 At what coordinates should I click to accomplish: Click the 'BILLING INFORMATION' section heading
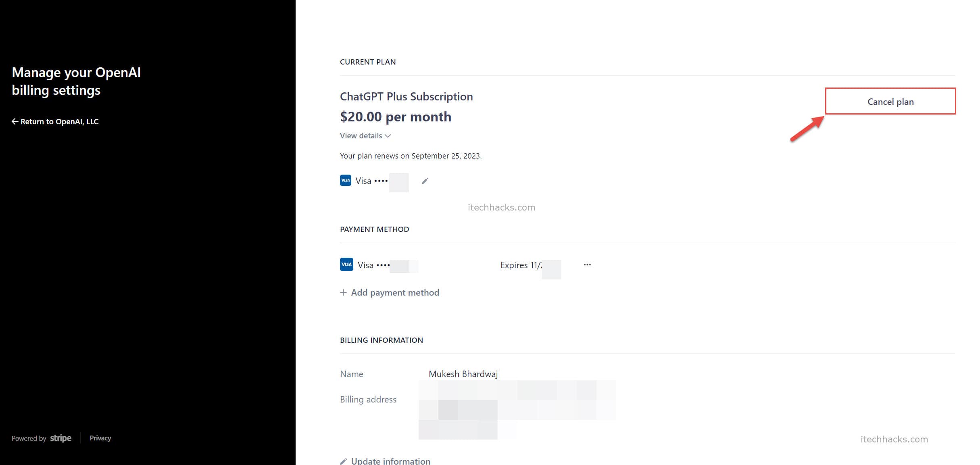[382, 340]
